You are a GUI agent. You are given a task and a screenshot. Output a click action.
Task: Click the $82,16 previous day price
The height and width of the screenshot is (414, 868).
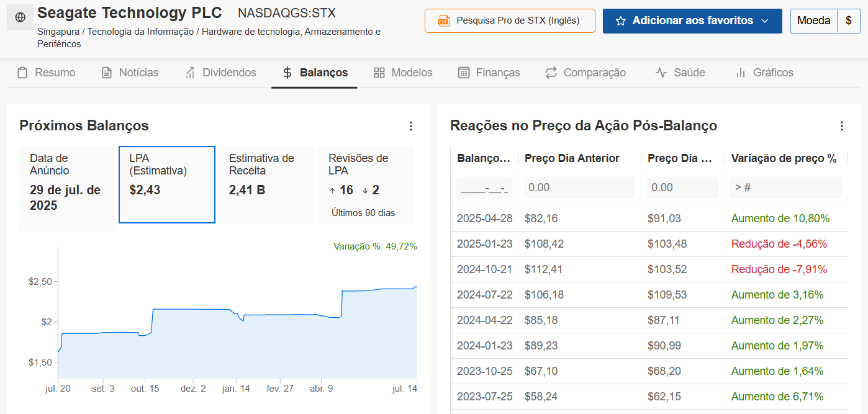pyautogui.click(x=541, y=218)
